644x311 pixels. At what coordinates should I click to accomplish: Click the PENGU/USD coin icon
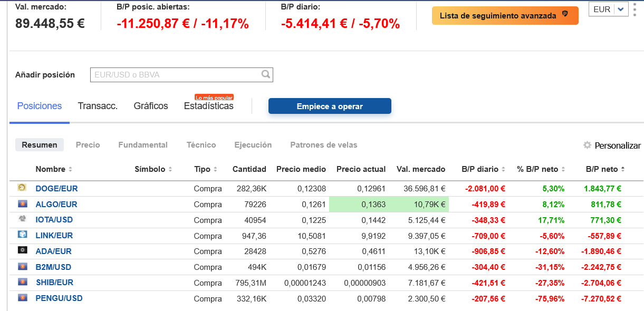(22, 298)
